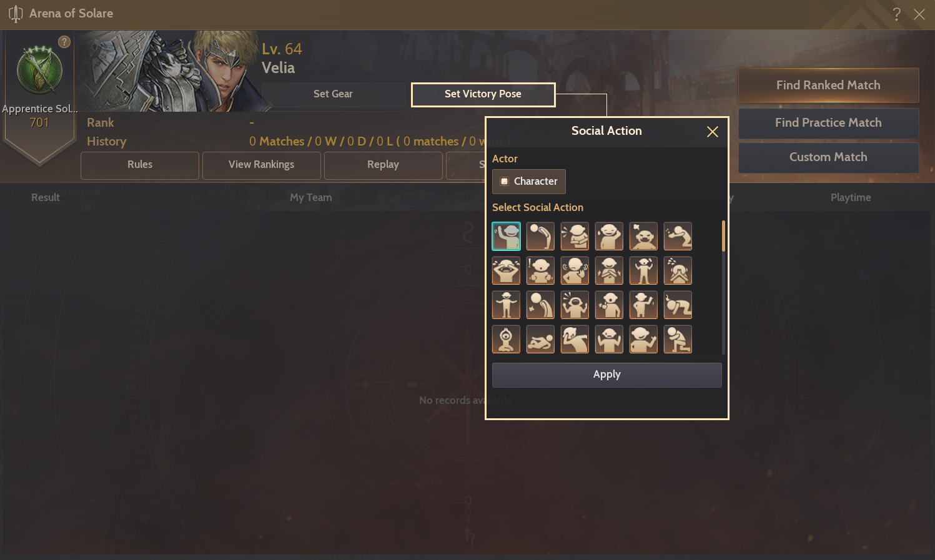Click the rank emblem question mark badge

pyautogui.click(x=64, y=42)
